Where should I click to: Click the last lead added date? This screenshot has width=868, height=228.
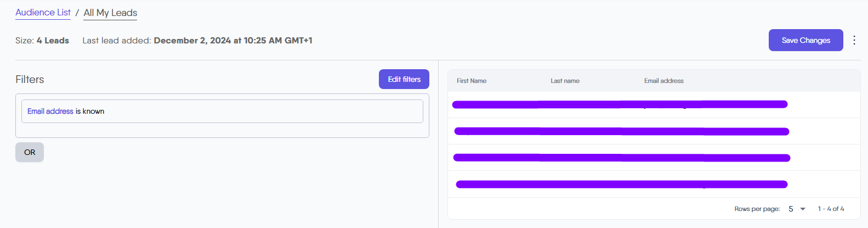click(232, 41)
